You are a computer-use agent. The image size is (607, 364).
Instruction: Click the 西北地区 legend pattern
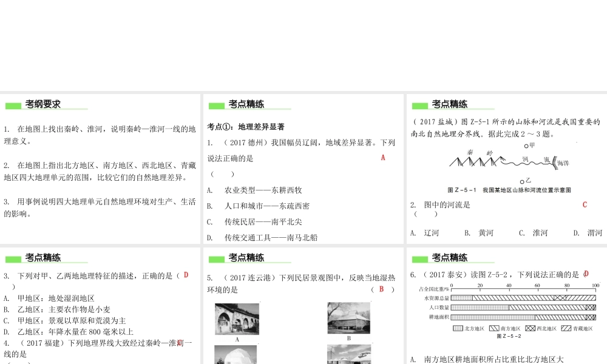click(531, 328)
